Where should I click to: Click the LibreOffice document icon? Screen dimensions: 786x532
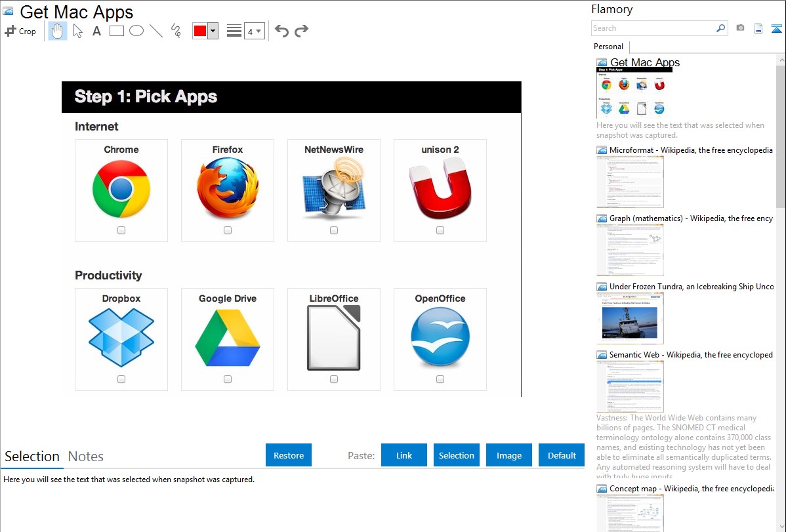pos(334,338)
